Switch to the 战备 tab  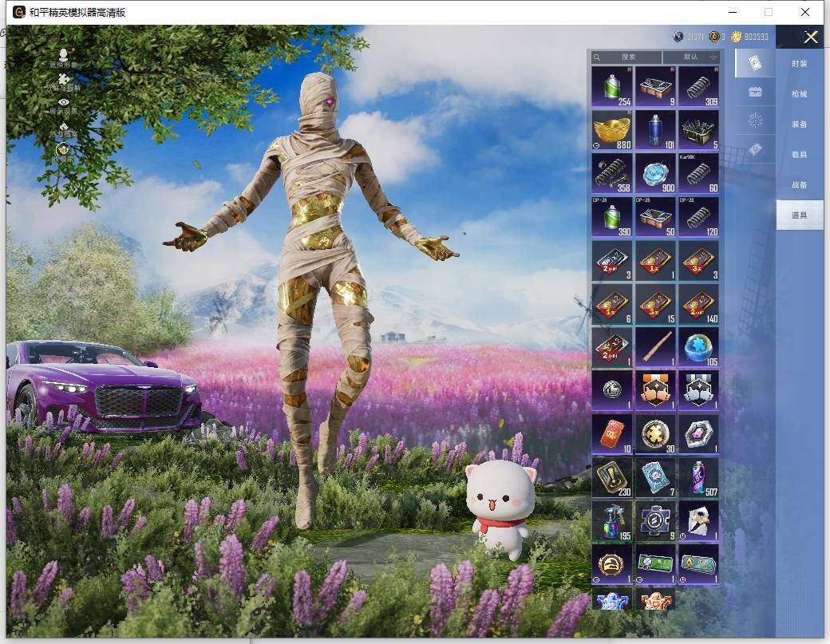click(x=800, y=184)
